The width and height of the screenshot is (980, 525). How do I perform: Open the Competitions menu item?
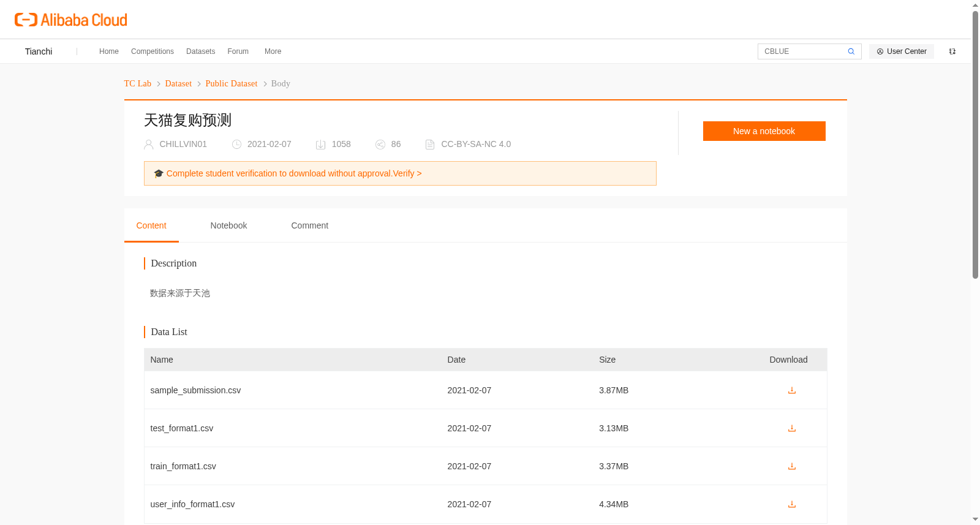tap(153, 51)
